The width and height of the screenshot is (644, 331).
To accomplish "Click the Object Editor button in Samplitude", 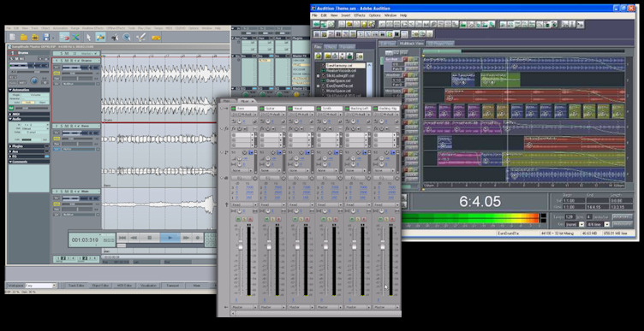I will [101, 285].
